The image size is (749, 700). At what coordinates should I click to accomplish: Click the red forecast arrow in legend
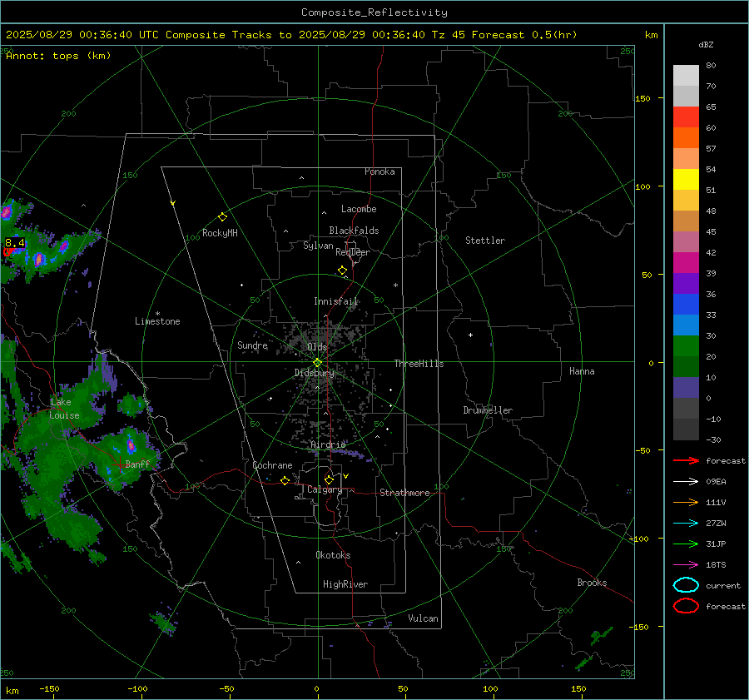686,460
